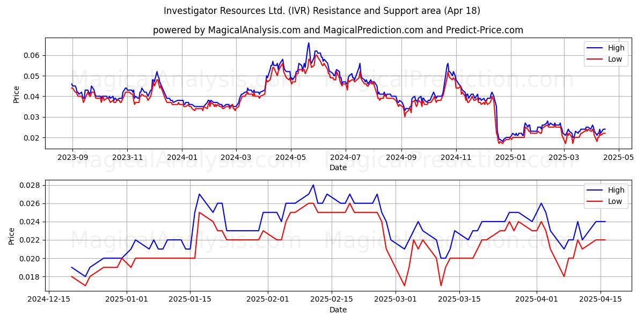Click the '2024-07' x-axis label on the top chart

(345, 158)
